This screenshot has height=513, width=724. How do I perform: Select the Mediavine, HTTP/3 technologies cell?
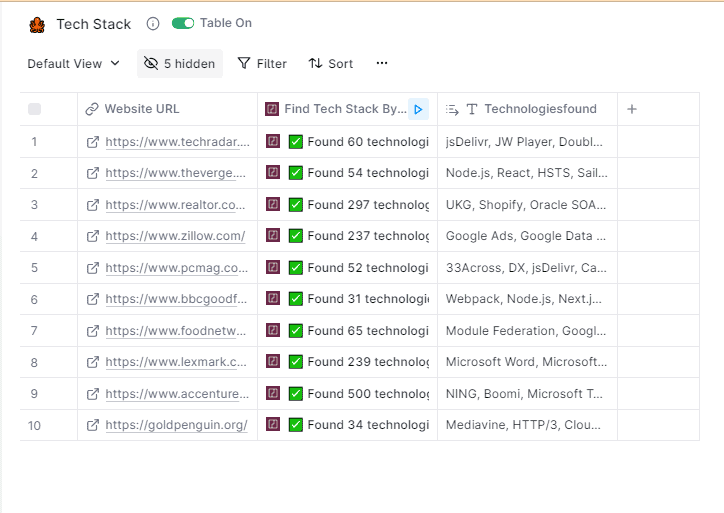tap(527, 425)
